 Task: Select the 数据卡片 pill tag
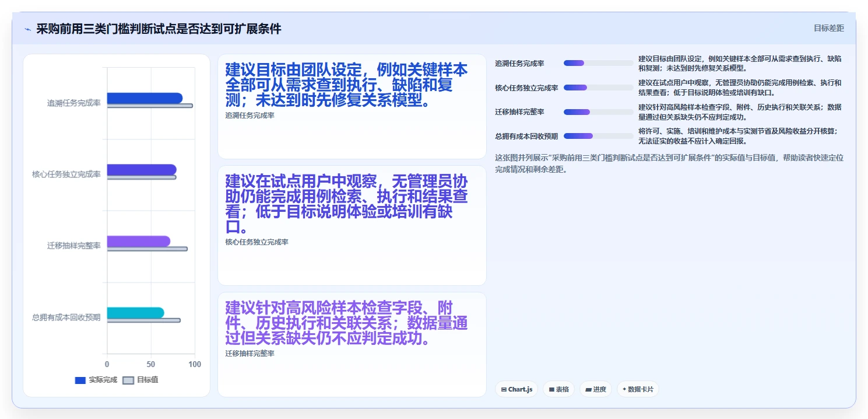[x=638, y=389]
